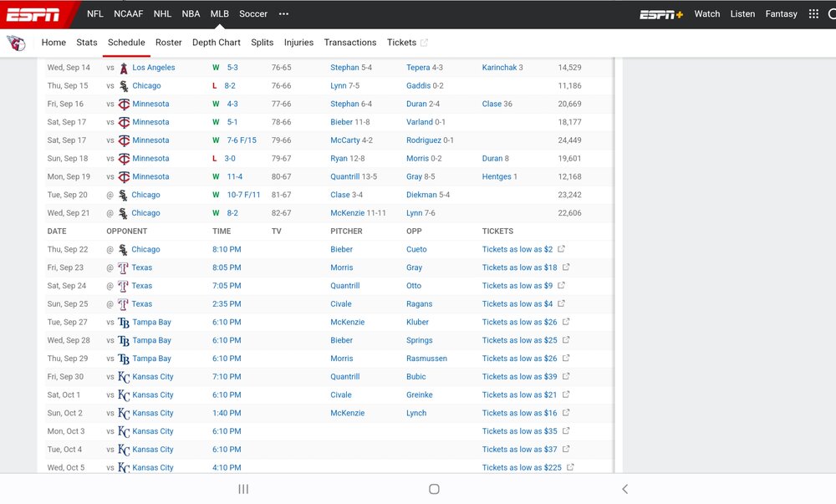
Task: Switch to the Roster tab
Action: (169, 43)
